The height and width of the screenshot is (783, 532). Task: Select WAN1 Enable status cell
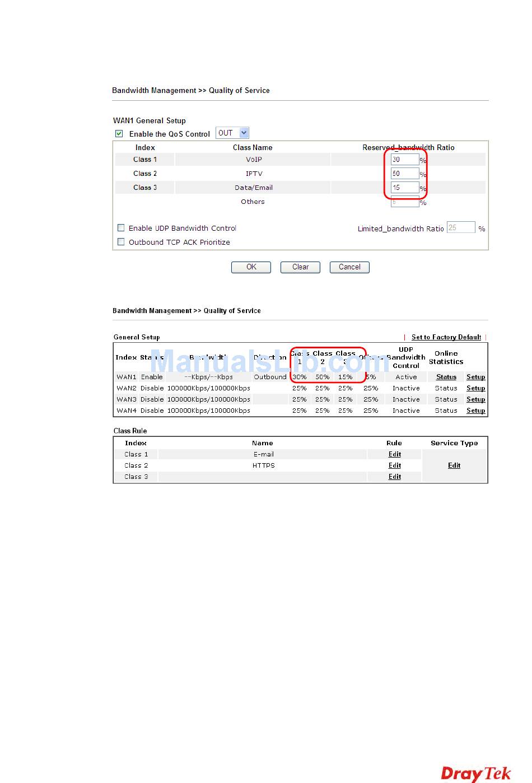point(152,377)
